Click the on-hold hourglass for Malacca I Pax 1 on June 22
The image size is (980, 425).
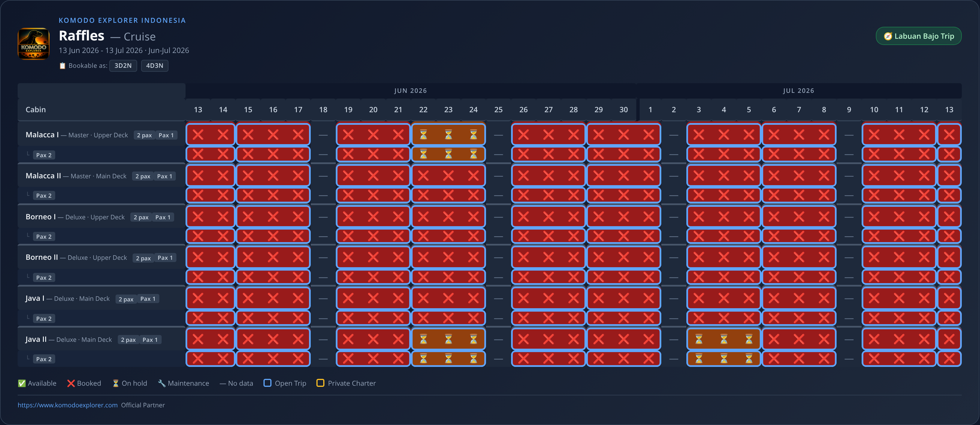point(423,134)
